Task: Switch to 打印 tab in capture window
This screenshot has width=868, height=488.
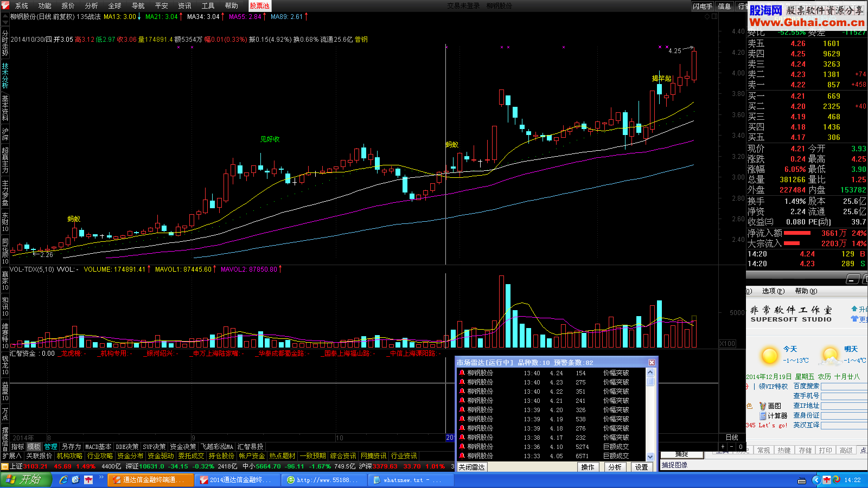Action: pyautogui.click(x=826, y=451)
